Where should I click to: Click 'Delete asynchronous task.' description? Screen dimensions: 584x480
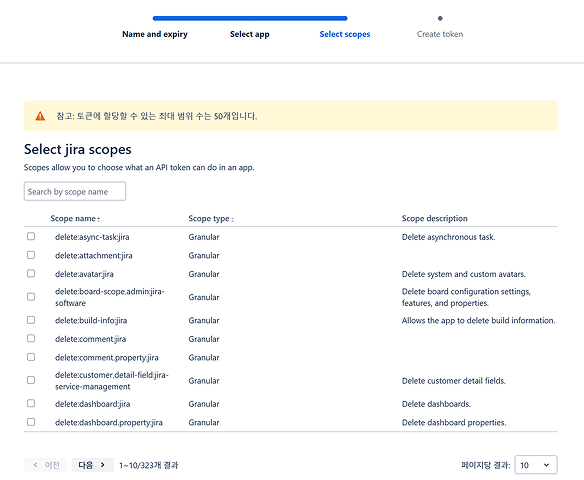448,237
